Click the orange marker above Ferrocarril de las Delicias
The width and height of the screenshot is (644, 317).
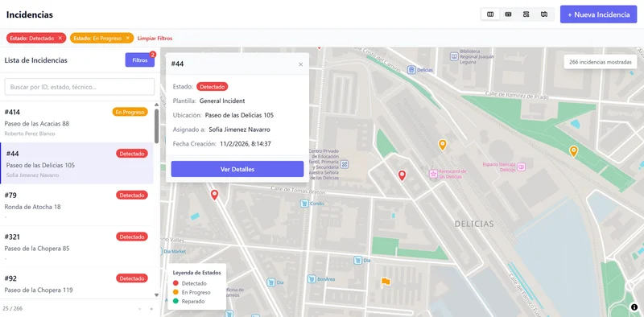coord(442,145)
